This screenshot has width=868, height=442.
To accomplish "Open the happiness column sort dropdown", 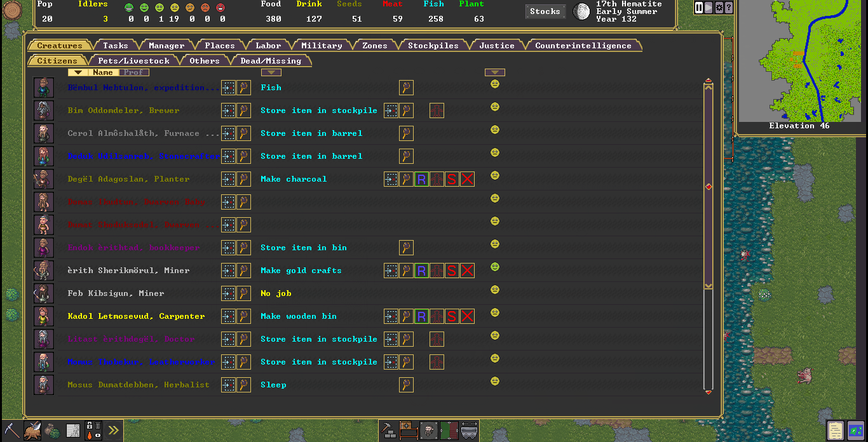I will point(494,72).
